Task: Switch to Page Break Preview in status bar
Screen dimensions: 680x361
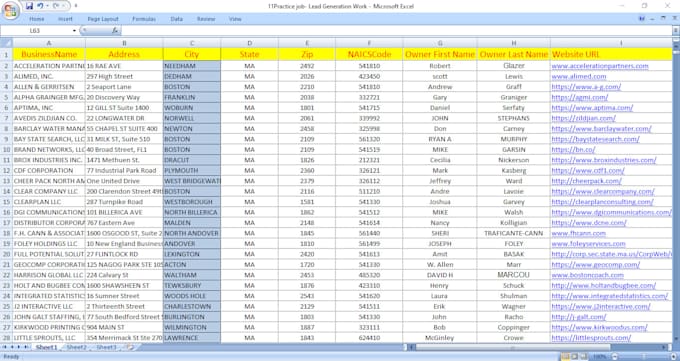Action: tap(584, 357)
